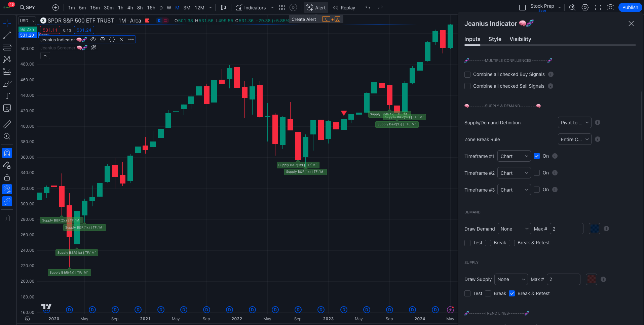This screenshot has height=325, width=644.
Task: Select the text annotation tool
Action: point(7,96)
